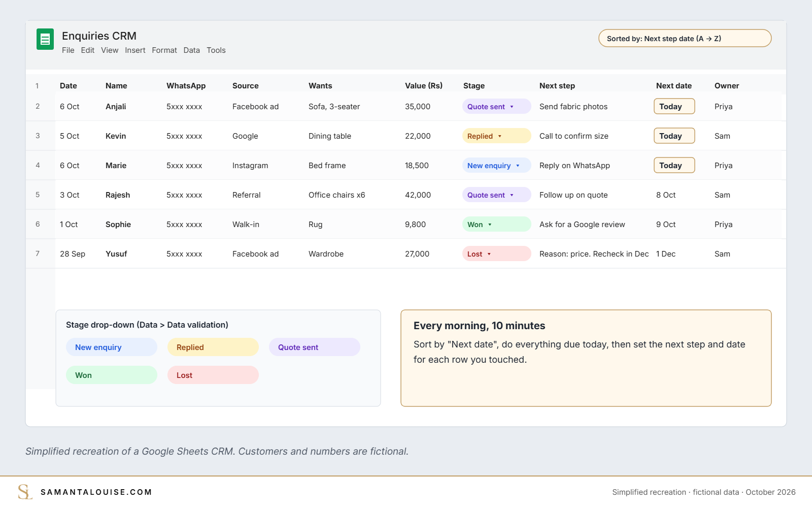Screen dimensions: 812x508
Task: Open the Edit menu
Action: 88,50
